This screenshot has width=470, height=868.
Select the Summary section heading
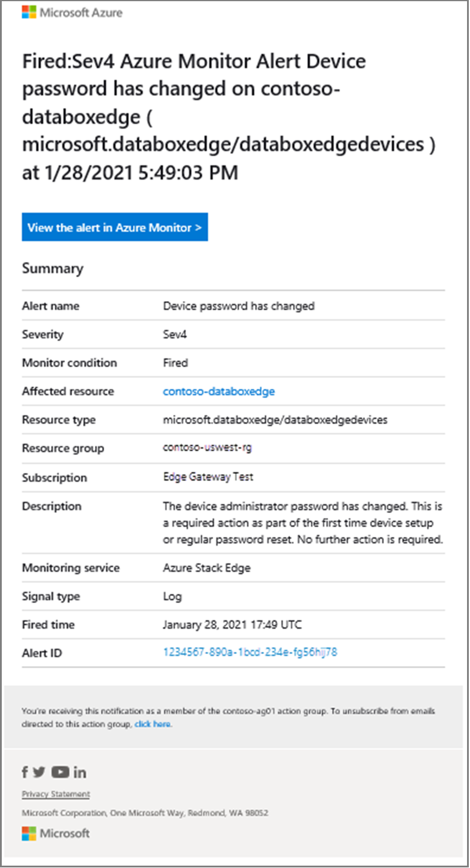click(x=52, y=268)
